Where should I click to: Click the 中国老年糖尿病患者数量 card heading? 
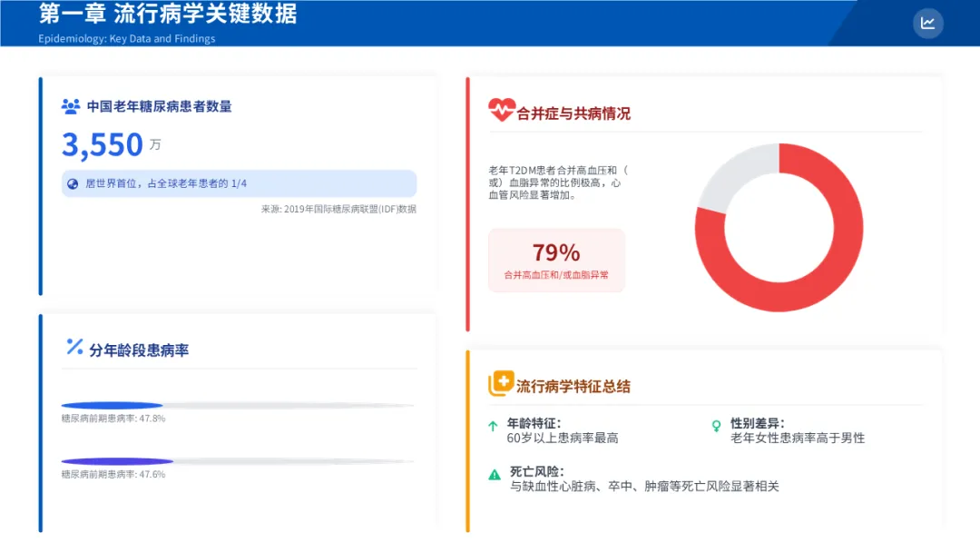[159, 106]
